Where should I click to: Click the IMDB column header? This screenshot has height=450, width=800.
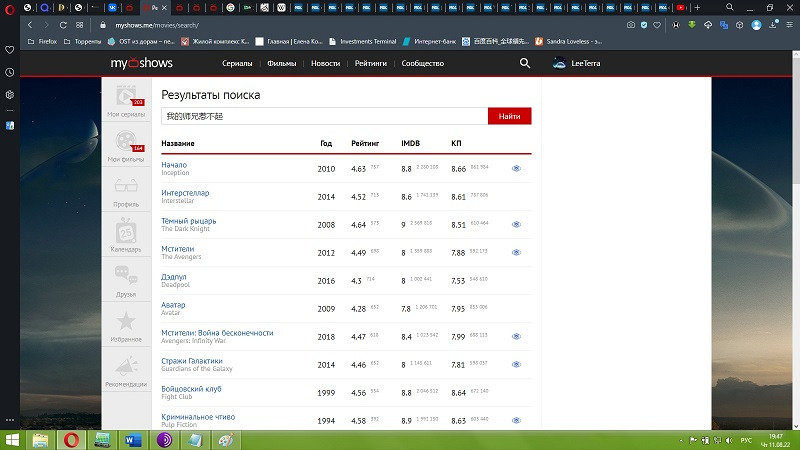coord(410,143)
